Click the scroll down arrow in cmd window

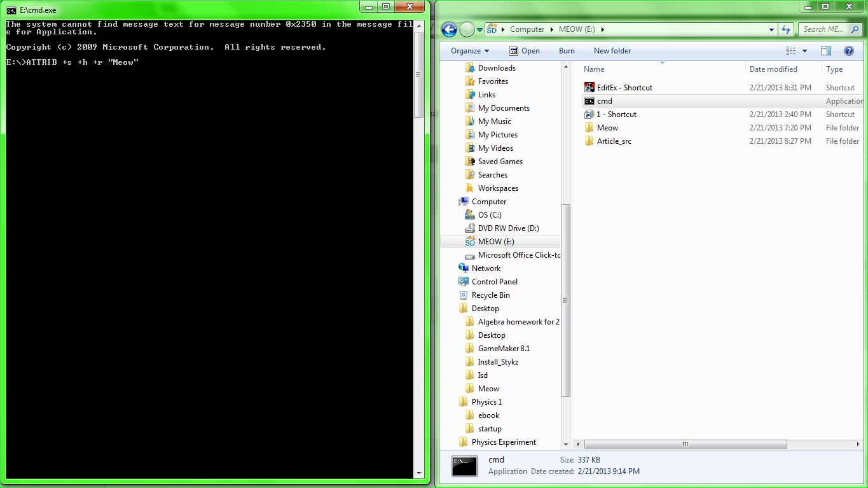(418, 473)
